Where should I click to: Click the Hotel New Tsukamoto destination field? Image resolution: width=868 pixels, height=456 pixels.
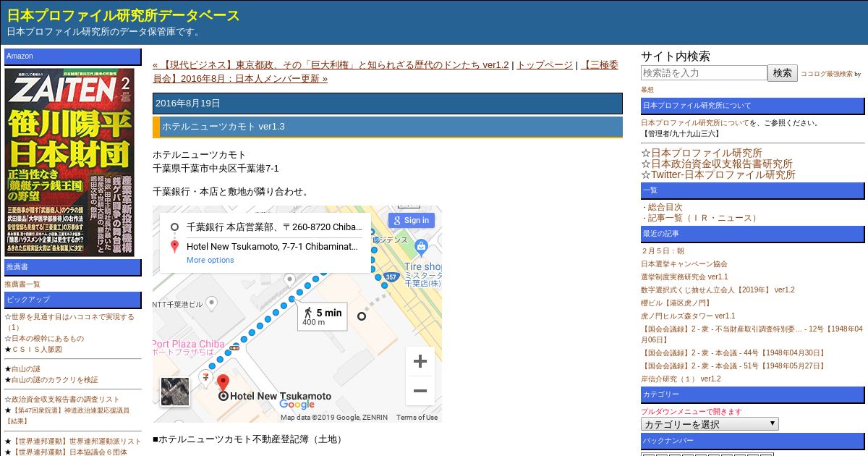272,246
